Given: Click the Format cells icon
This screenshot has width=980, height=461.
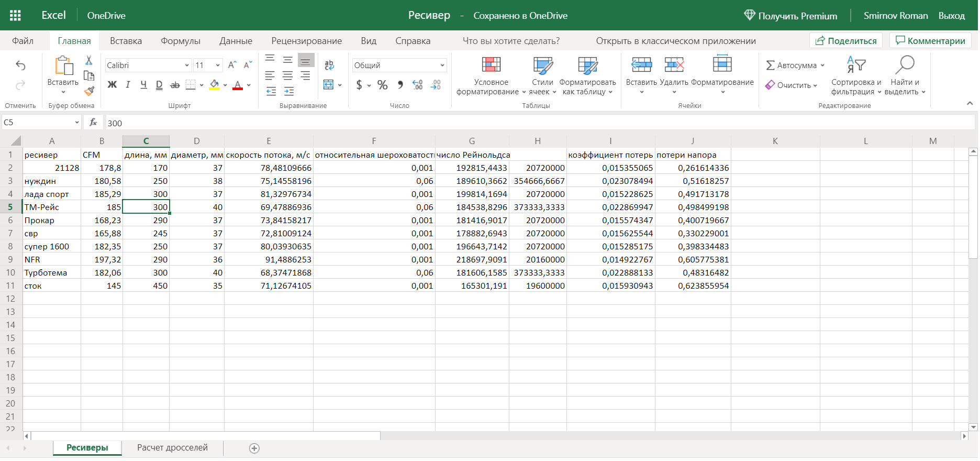Looking at the screenshot, I should point(722,64).
